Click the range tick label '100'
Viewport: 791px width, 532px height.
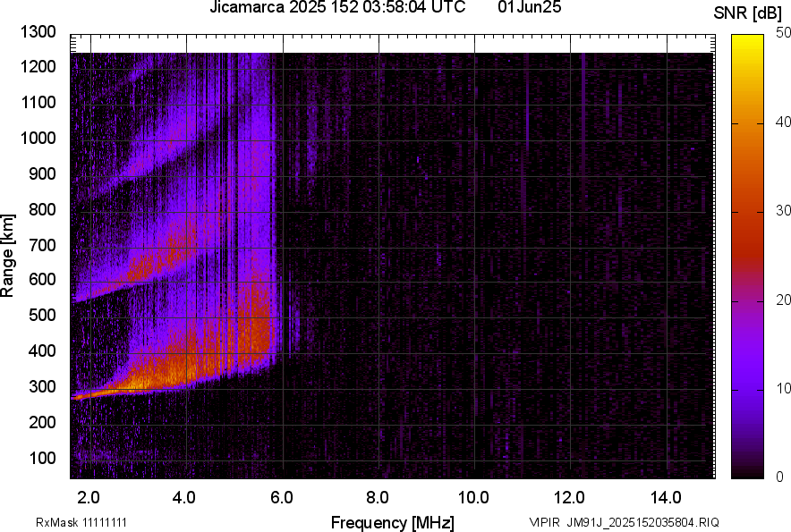(x=42, y=458)
